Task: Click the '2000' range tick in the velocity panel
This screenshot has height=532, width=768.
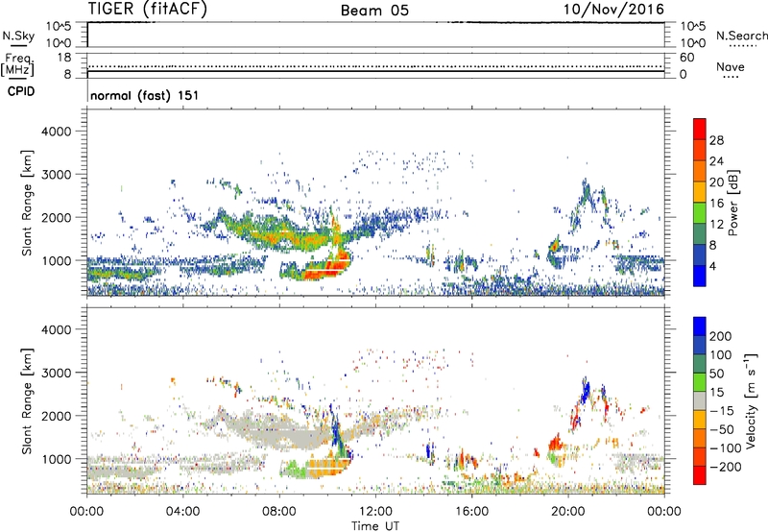Action: click(57, 416)
